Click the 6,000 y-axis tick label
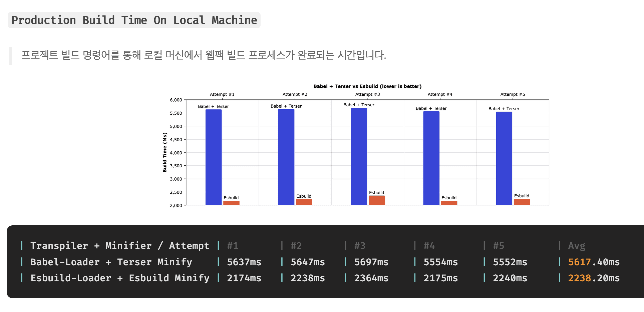This screenshot has width=644, height=312. (176, 100)
